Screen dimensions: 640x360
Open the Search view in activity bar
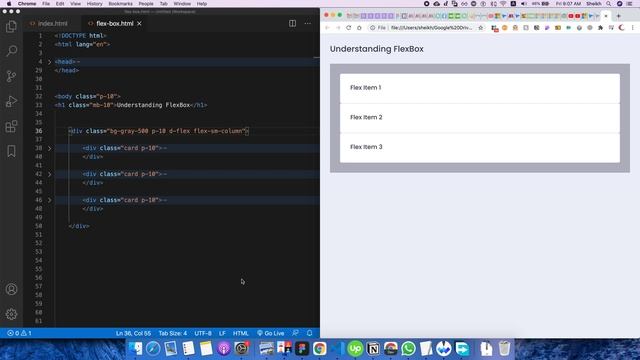click(11, 51)
